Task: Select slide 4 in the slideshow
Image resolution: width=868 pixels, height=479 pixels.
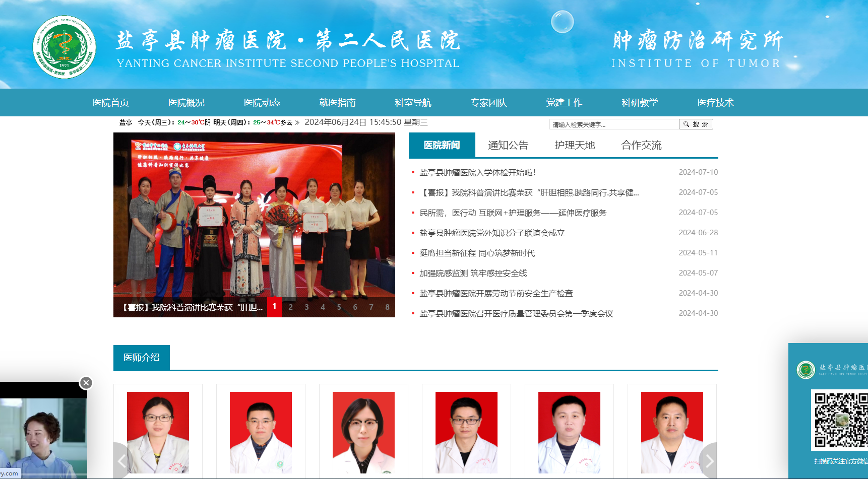Action: (323, 307)
